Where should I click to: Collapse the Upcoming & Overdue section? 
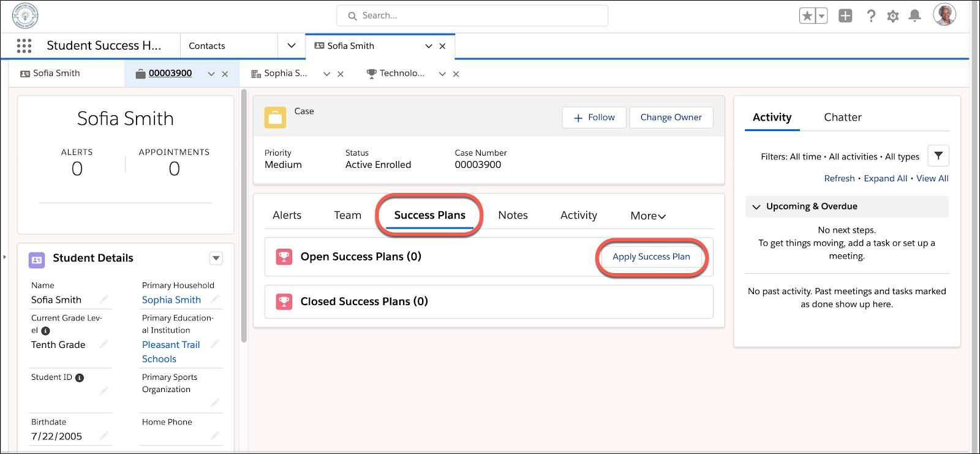click(756, 207)
